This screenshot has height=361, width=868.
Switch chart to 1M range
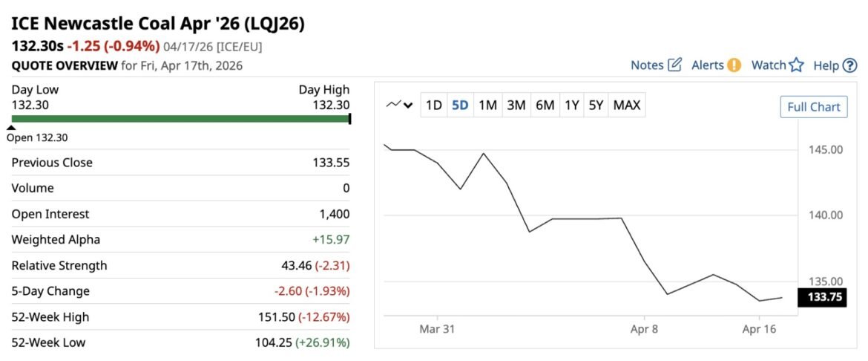pyautogui.click(x=487, y=105)
